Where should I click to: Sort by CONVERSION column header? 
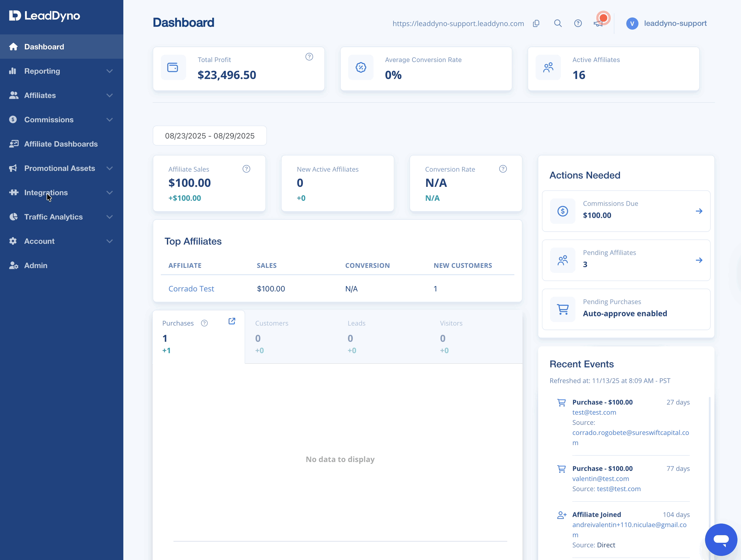tap(367, 266)
